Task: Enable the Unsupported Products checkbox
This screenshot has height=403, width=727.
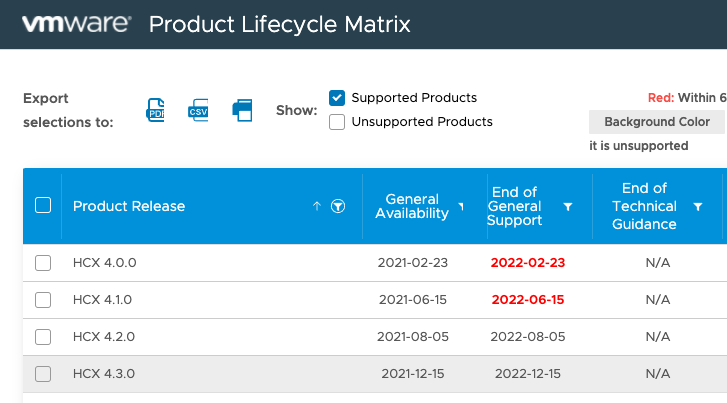Action: [337, 122]
